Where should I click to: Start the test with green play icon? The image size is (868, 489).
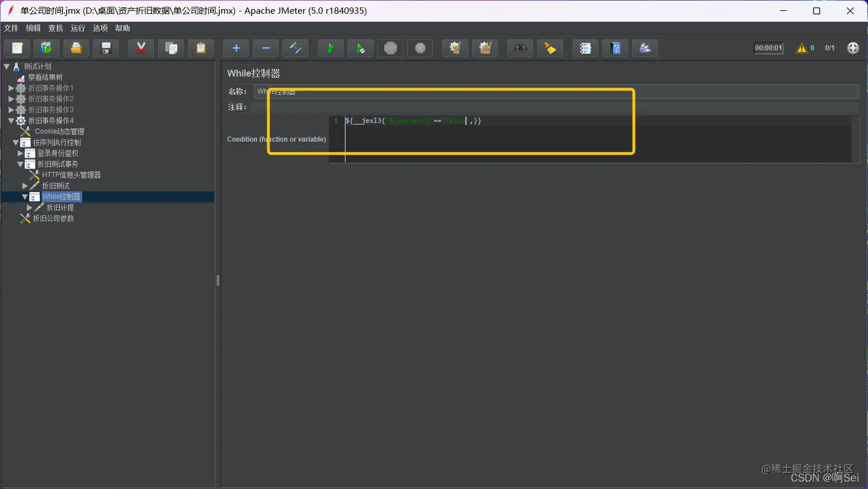point(331,48)
